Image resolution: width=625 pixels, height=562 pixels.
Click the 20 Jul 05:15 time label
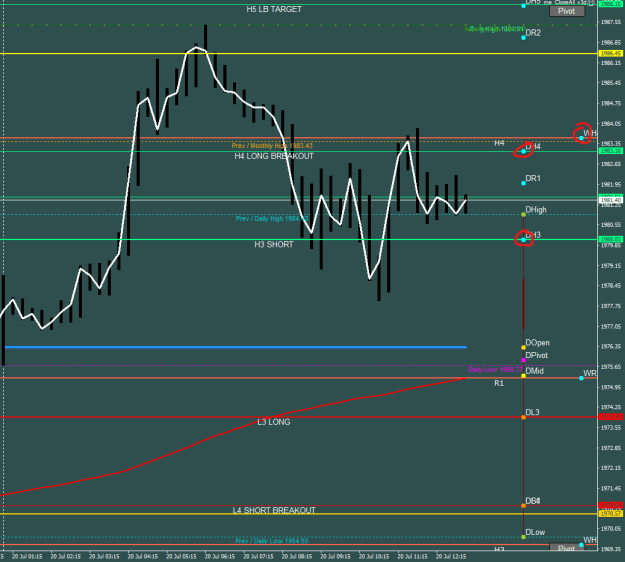(x=181, y=556)
